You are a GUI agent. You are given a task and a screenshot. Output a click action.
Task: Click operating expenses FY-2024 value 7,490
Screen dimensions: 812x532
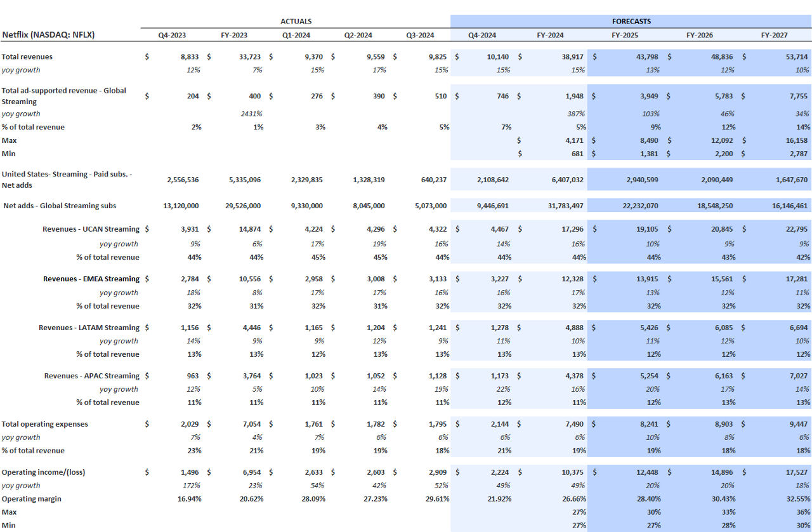[x=573, y=424]
